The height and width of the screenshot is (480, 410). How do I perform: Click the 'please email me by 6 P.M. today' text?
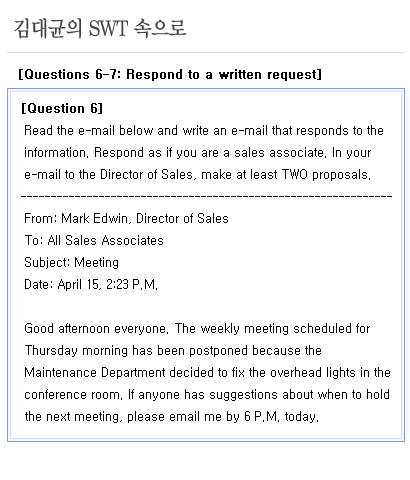click(223, 417)
